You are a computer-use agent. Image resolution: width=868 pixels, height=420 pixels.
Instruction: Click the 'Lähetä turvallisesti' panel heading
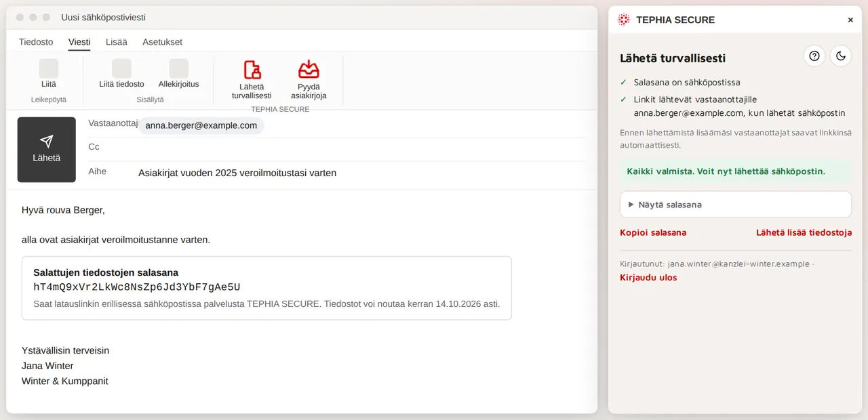673,58
